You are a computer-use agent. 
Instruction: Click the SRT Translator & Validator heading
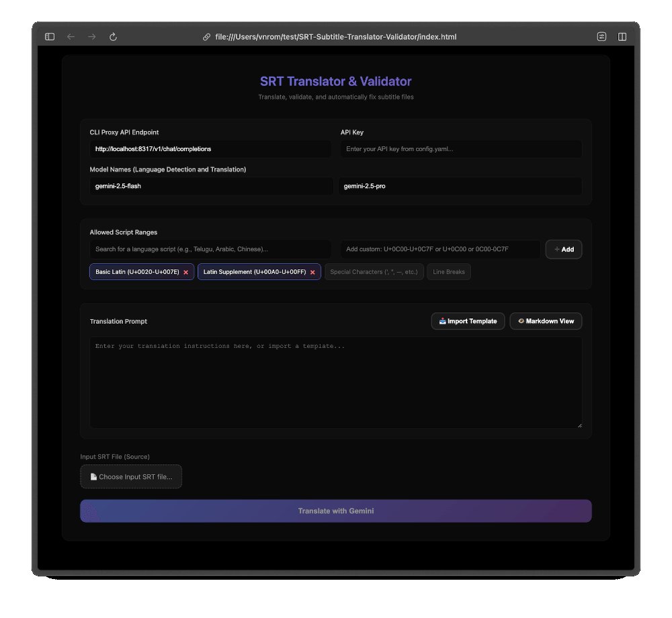[x=335, y=81]
